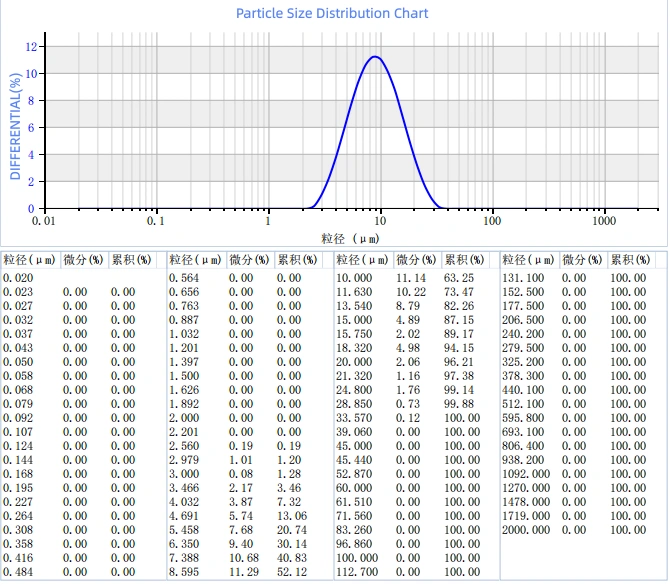This screenshot has width=670, height=586.
Task: Click differential value 7.68
Action: (x=241, y=530)
